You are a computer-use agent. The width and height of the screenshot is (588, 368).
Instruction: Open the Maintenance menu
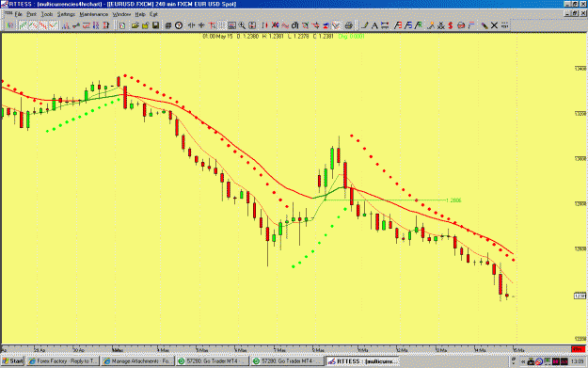(x=94, y=14)
